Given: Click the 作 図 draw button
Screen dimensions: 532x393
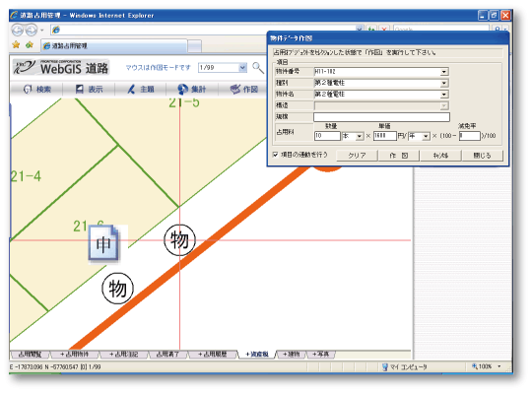Looking at the screenshot, I should 399,156.
